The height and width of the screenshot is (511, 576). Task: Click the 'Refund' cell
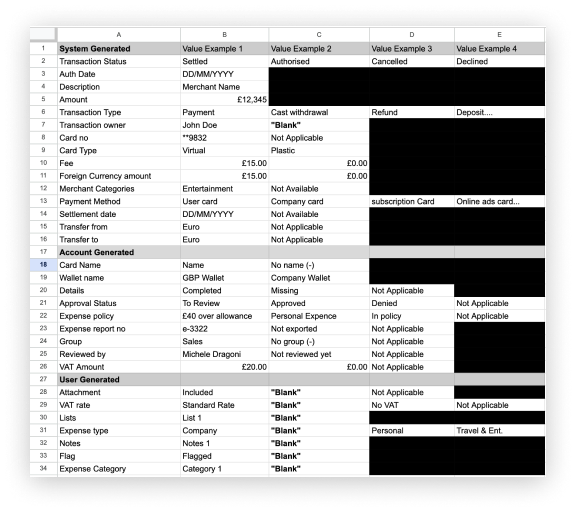pos(412,112)
